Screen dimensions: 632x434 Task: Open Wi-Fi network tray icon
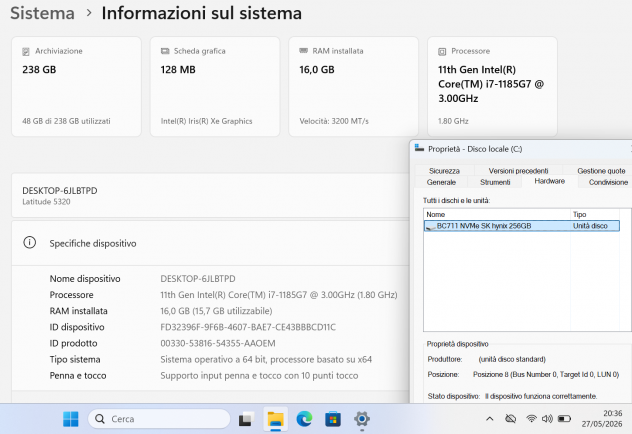coord(531,419)
